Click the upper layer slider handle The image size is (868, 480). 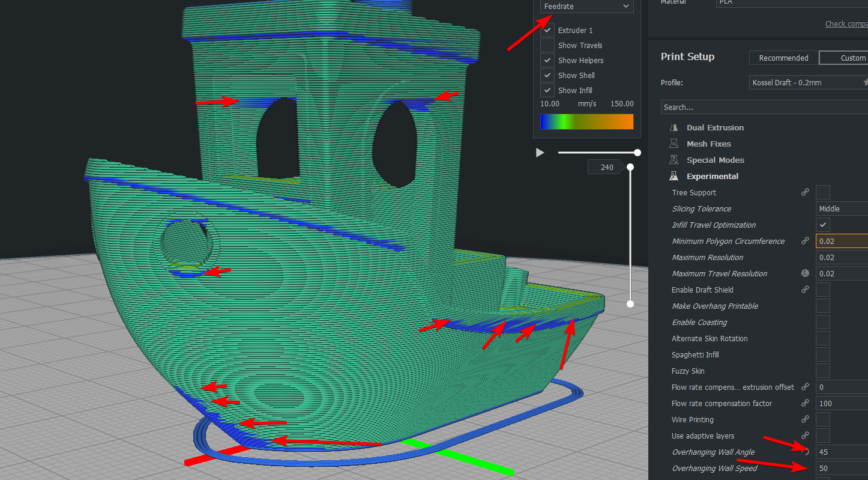click(630, 167)
